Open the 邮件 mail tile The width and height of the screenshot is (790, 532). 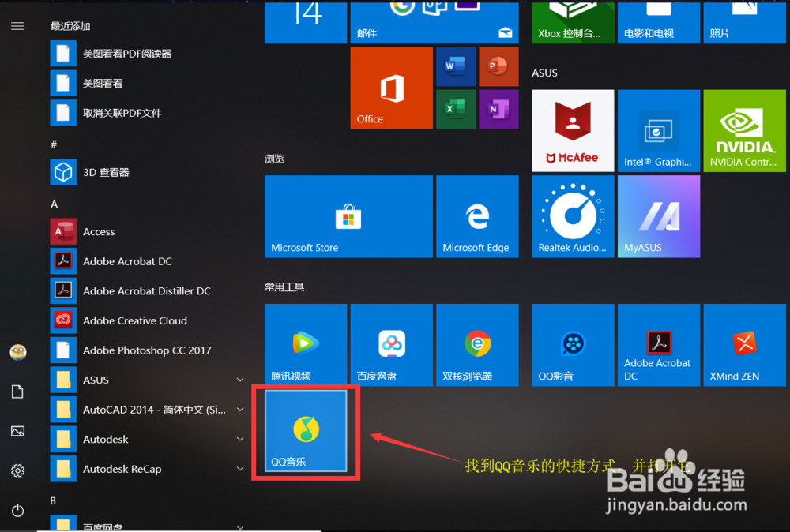pyautogui.click(x=434, y=22)
